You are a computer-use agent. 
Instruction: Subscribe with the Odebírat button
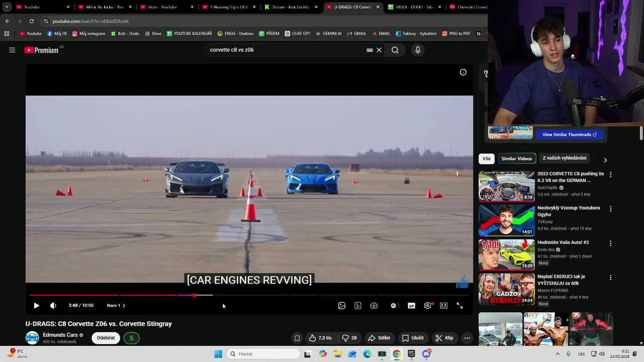106,338
